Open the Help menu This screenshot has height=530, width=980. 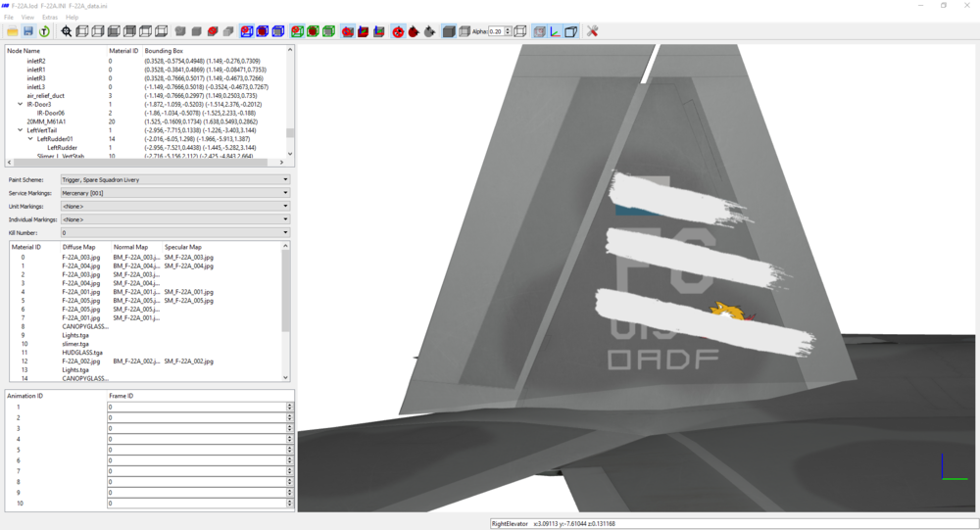73,17
